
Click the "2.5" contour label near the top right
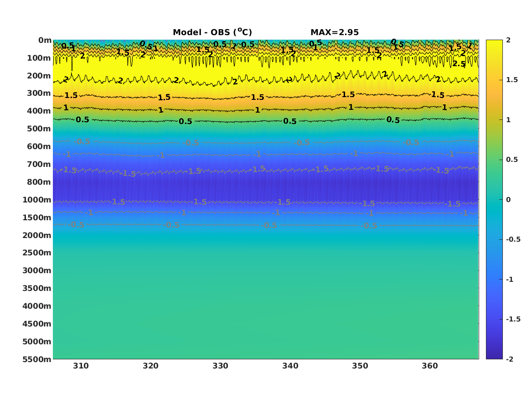coord(459,64)
